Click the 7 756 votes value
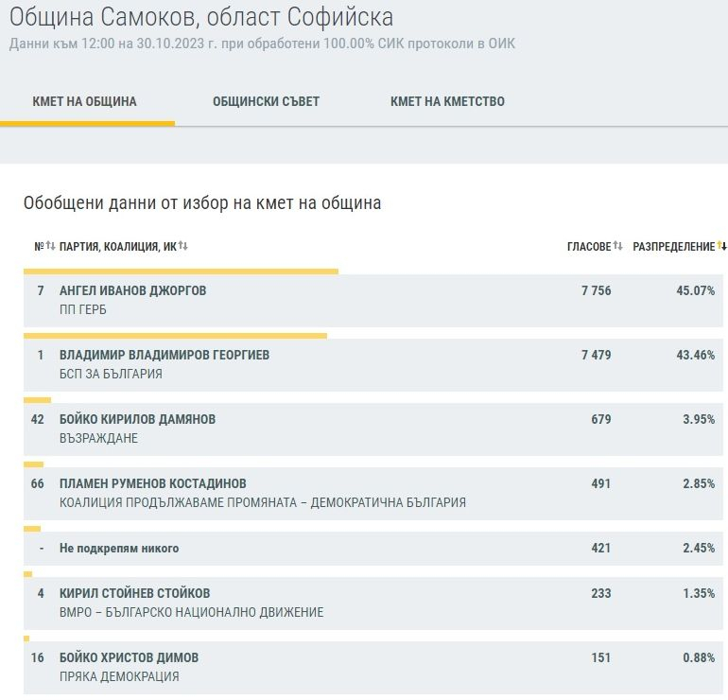The image size is (728, 700). (x=597, y=290)
